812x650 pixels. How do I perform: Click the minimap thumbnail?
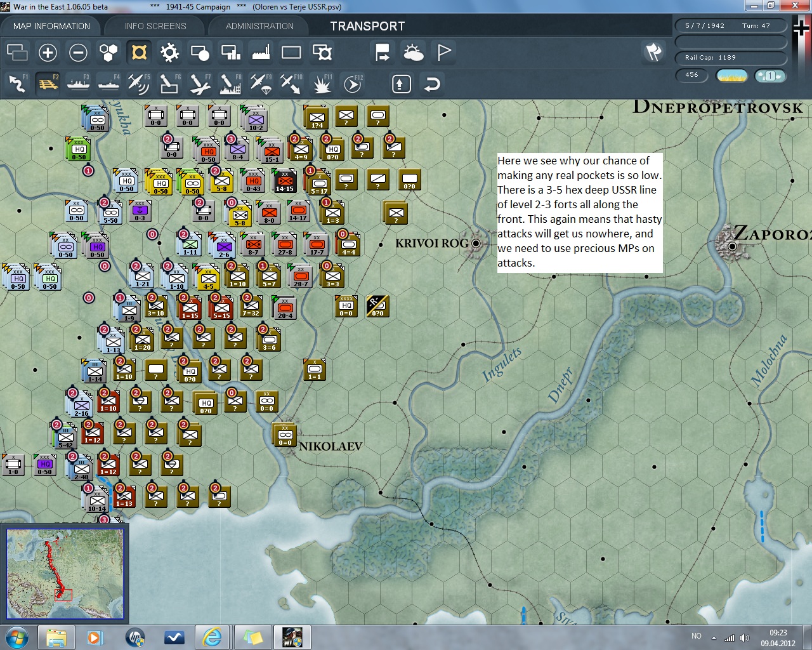(65, 573)
